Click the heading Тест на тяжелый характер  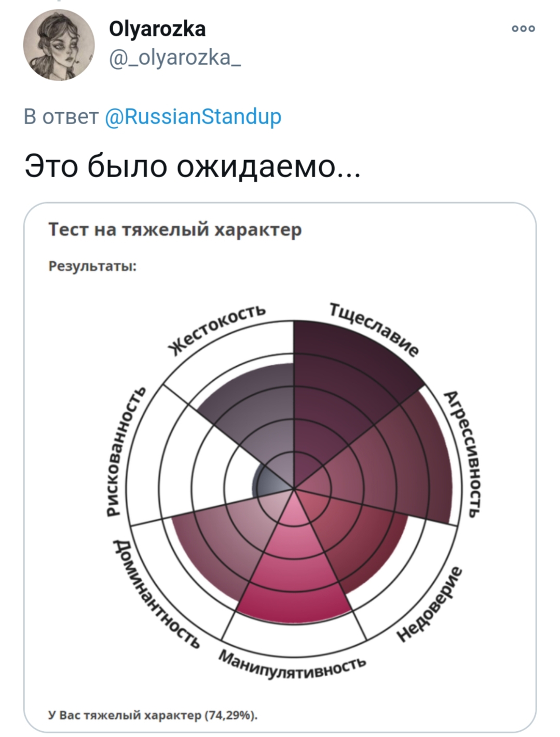tap(175, 230)
